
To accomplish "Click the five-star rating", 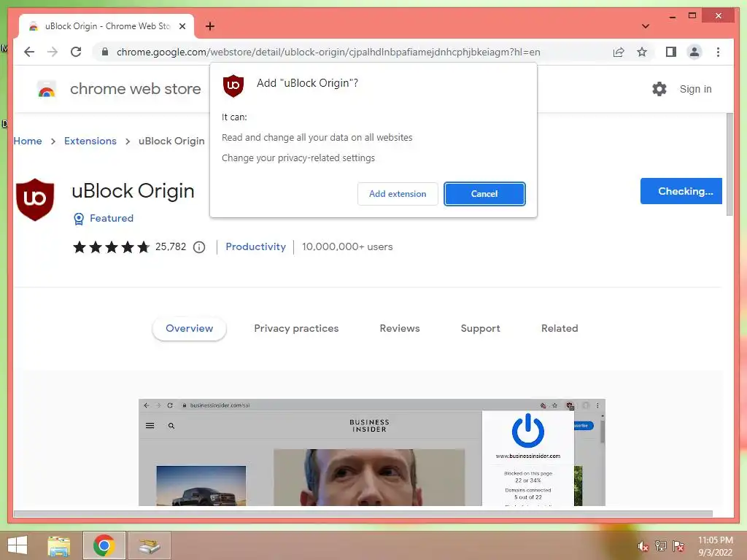I will 111,247.
